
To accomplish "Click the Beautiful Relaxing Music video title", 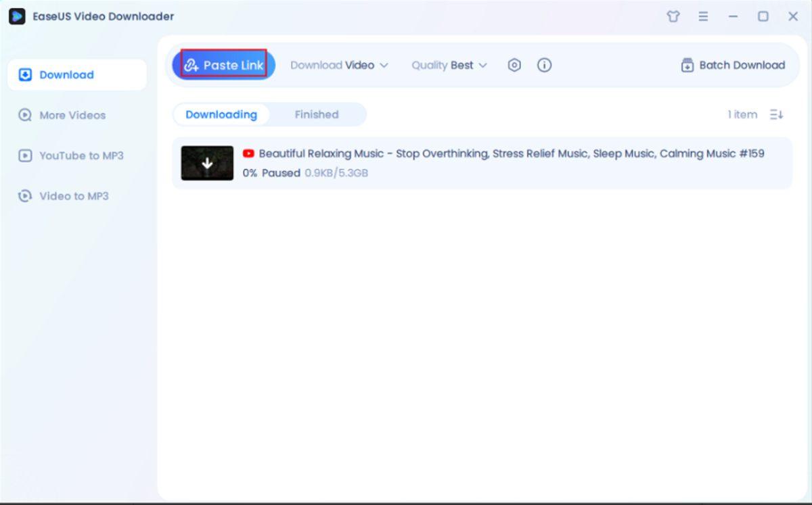I will [x=511, y=153].
